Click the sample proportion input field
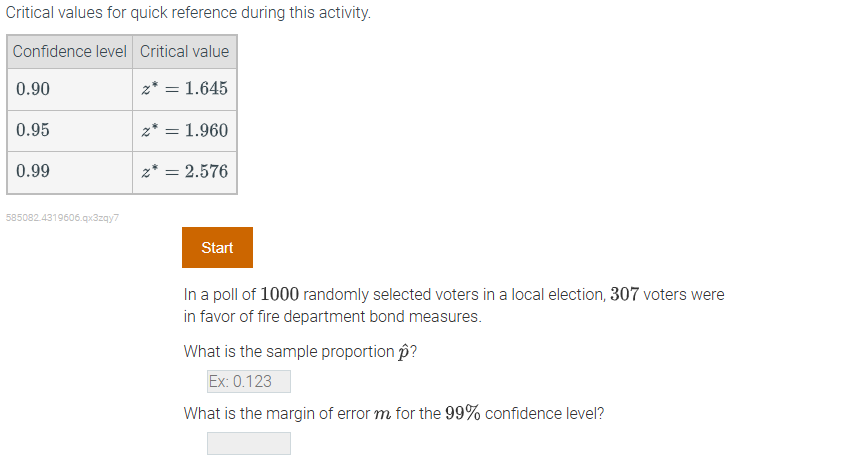The image size is (843, 461). click(248, 381)
